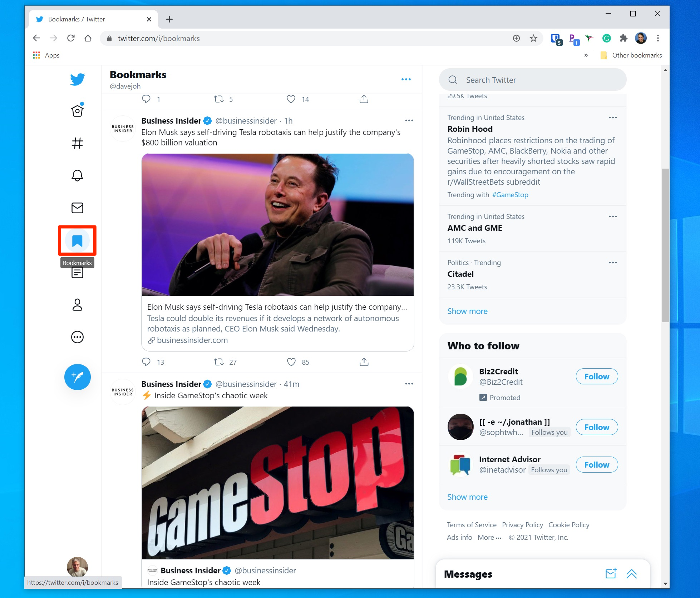Open Notifications bell icon
This screenshot has width=700, height=598.
[77, 175]
